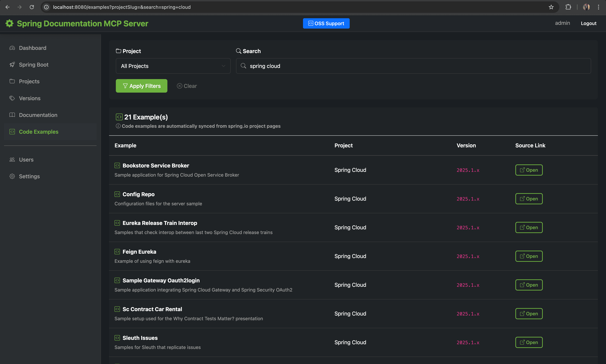Image resolution: width=606 pixels, height=364 pixels.
Task: View site information icon in address bar
Action: point(46,7)
